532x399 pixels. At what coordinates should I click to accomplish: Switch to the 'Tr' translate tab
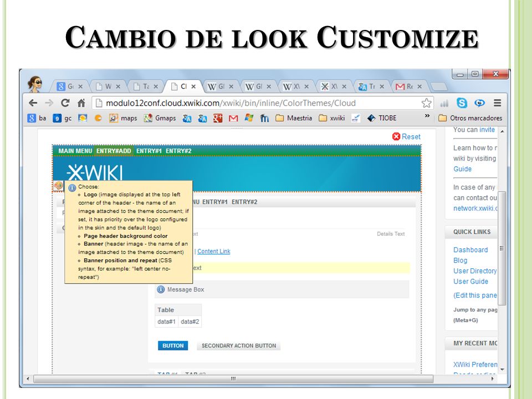371,86
